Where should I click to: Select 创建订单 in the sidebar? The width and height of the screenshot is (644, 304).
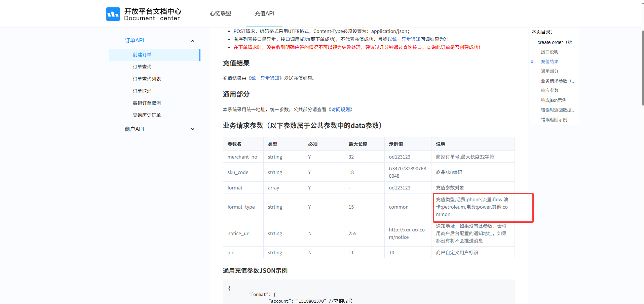(x=142, y=55)
